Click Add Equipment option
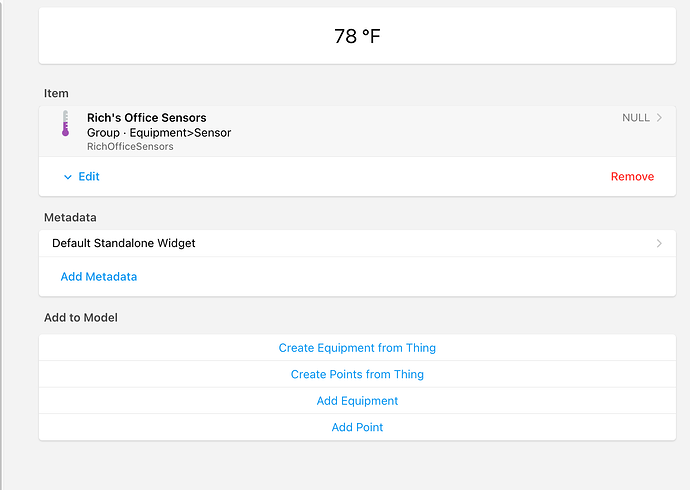This screenshot has width=690, height=490. pyautogui.click(x=357, y=401)
